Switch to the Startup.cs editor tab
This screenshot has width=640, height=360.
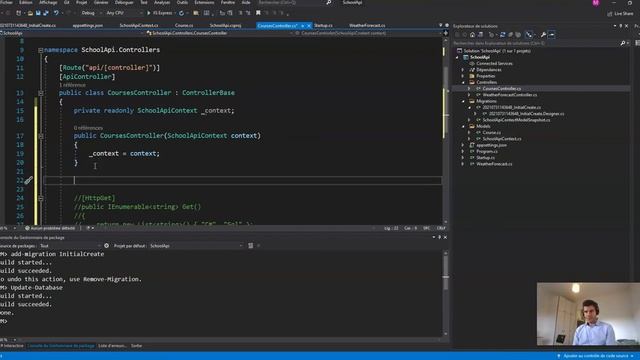[323, 25]
